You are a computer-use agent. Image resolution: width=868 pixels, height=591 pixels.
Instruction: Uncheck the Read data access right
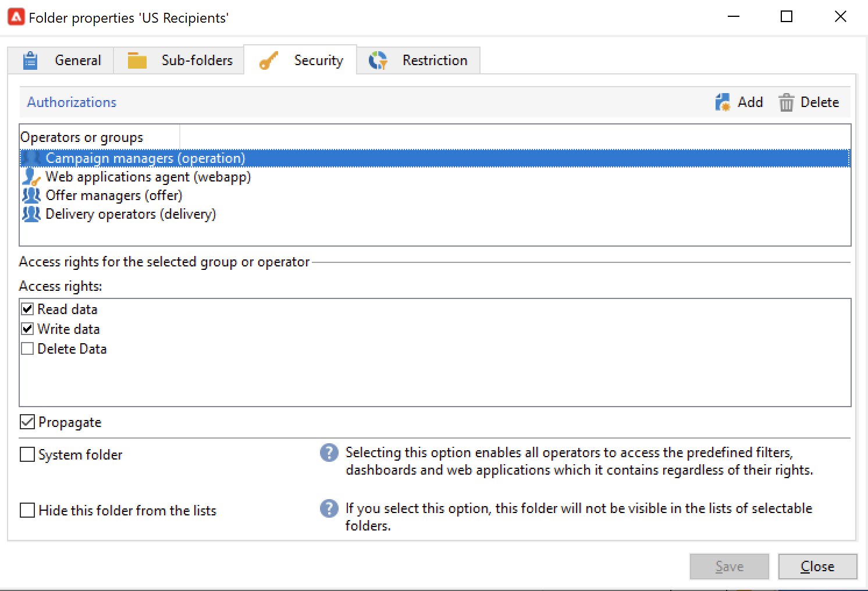click(27, 309)
